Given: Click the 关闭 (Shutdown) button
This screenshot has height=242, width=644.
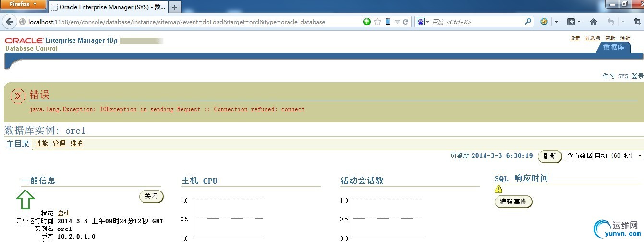Looking at the screenshot, I should tap(151, 196).
